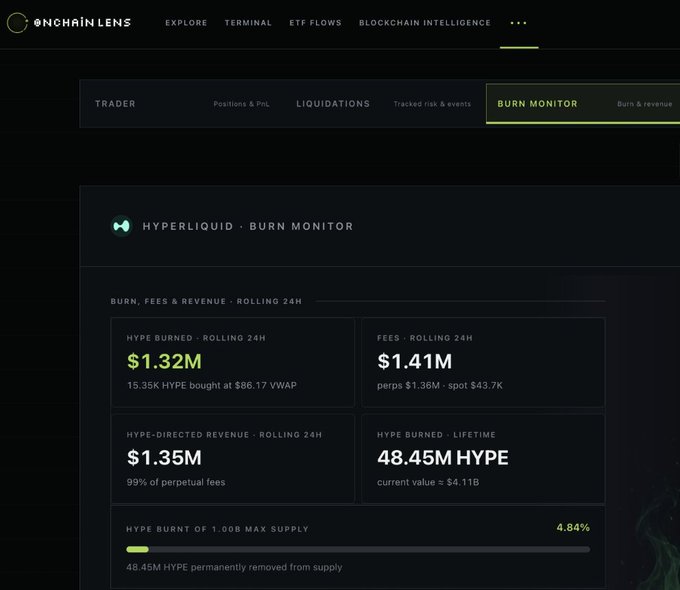The width and height of the screenshot is (680, 590).
Task: Click 'HYPE BURNED · ROLLING 24H' card label
Action: tap(196, 338)
